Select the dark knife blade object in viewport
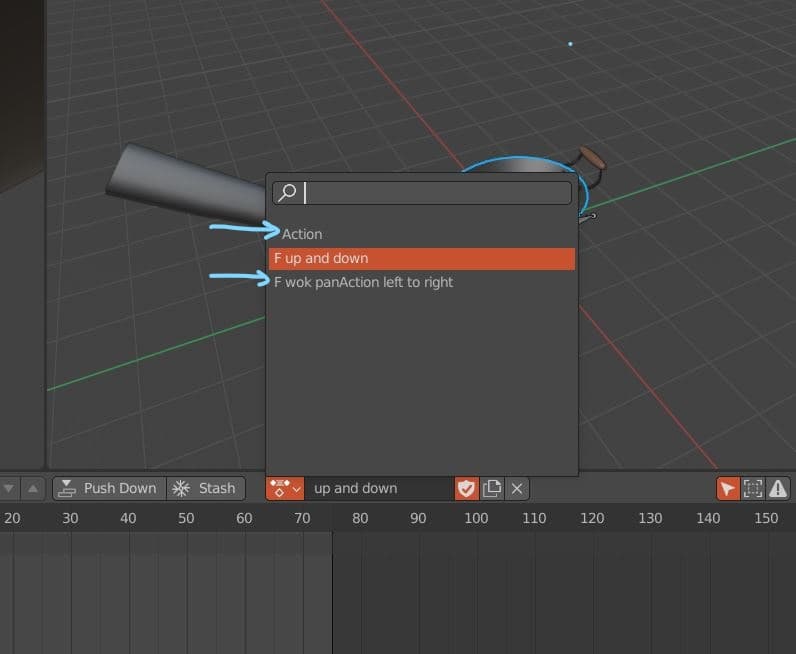This screenshot has height=654, width=796. (x=188, y=183)
